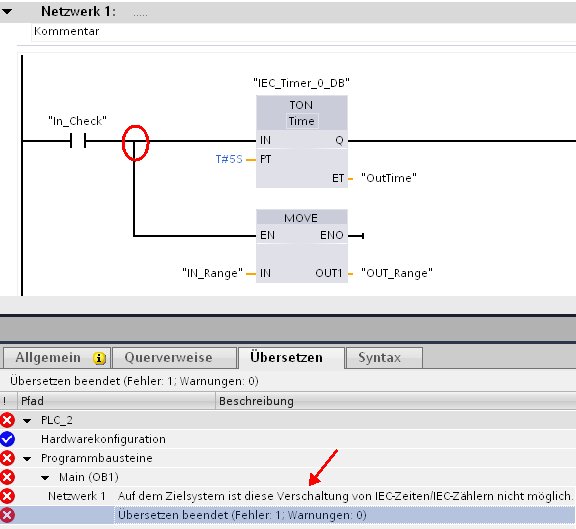Click the error icon beside Programmbausteine
576x529 pixels.
(7, 458)
